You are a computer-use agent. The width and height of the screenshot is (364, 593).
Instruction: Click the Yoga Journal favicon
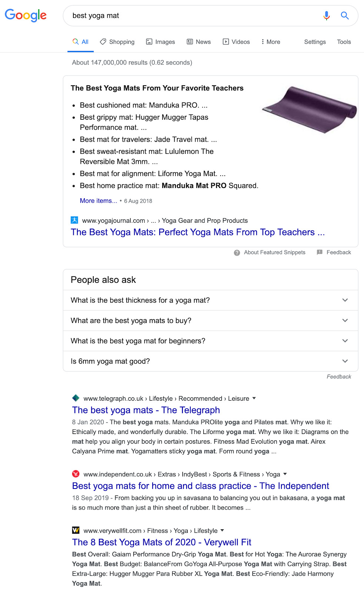(74, 220)
